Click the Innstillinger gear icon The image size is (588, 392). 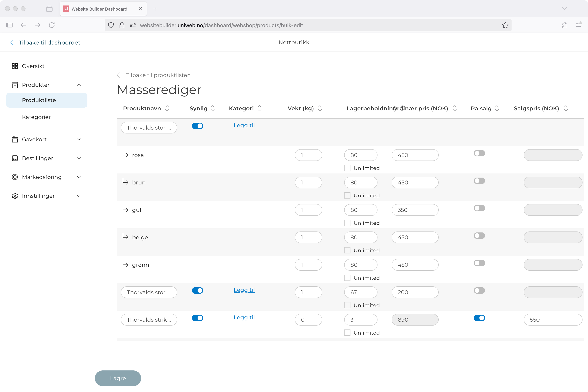15,196
